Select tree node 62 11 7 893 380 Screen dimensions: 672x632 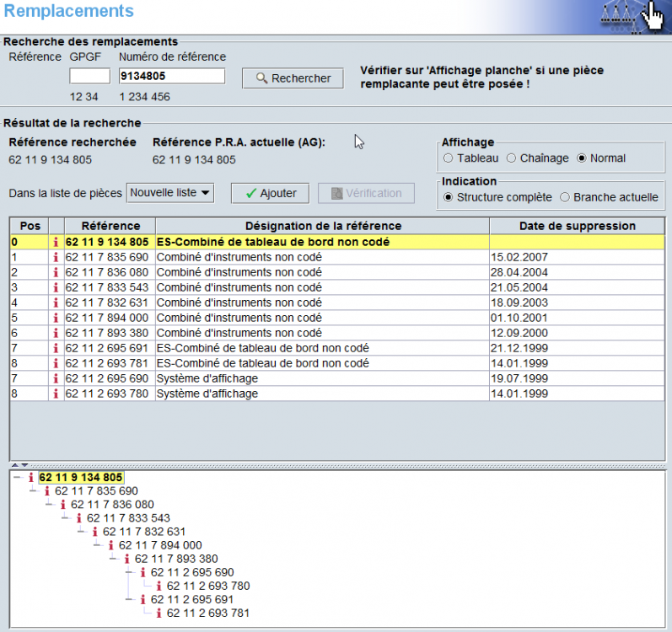tap(176, 560)
